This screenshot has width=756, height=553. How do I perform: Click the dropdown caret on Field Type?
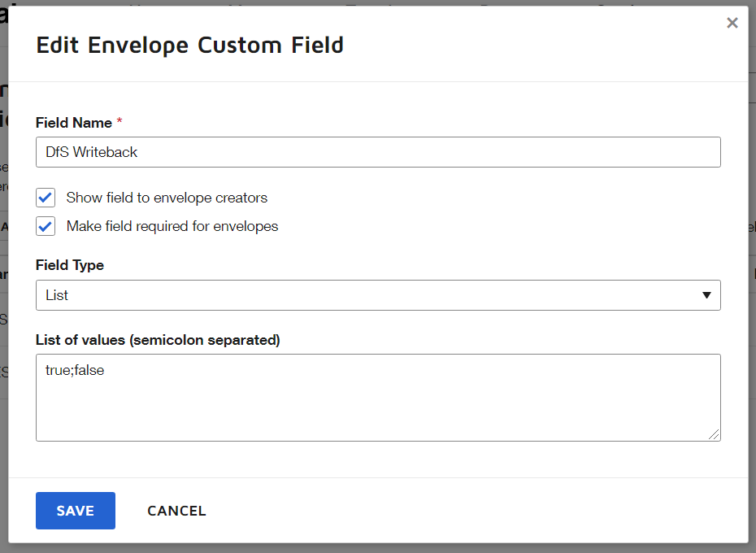706,295
